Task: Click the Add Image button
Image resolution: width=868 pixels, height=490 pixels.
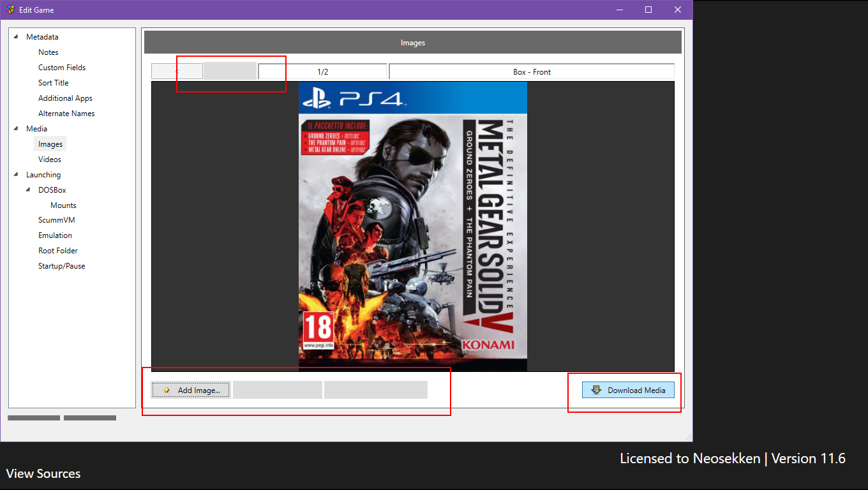Action: pos(191,390)
